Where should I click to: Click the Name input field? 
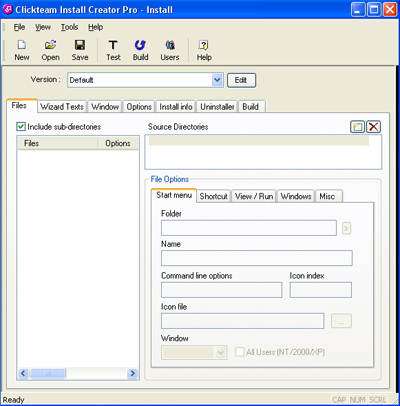[257, 258]
